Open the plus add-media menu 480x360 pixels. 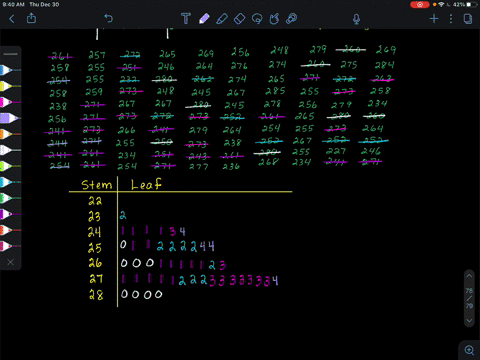coord(434,19)
